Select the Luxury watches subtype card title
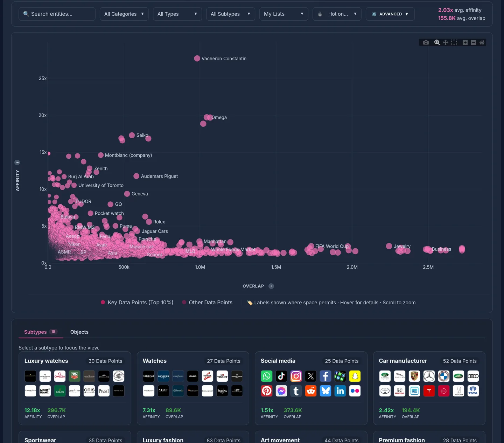504x443 pixels. [46, 361]
